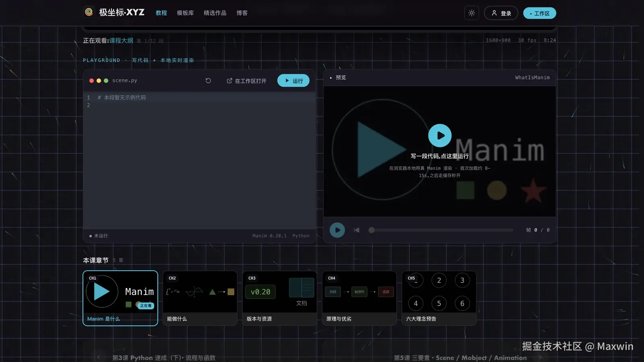
Task: Click the 极坐标·XYZ spiral logo icon
Action: (x=89, y=12)
